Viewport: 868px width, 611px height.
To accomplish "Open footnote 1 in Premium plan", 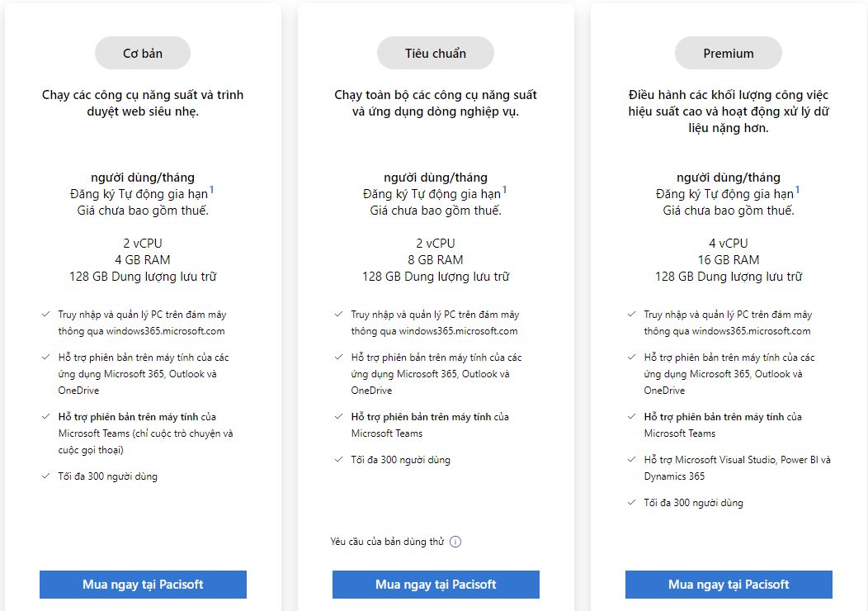I will click(797, 190).
